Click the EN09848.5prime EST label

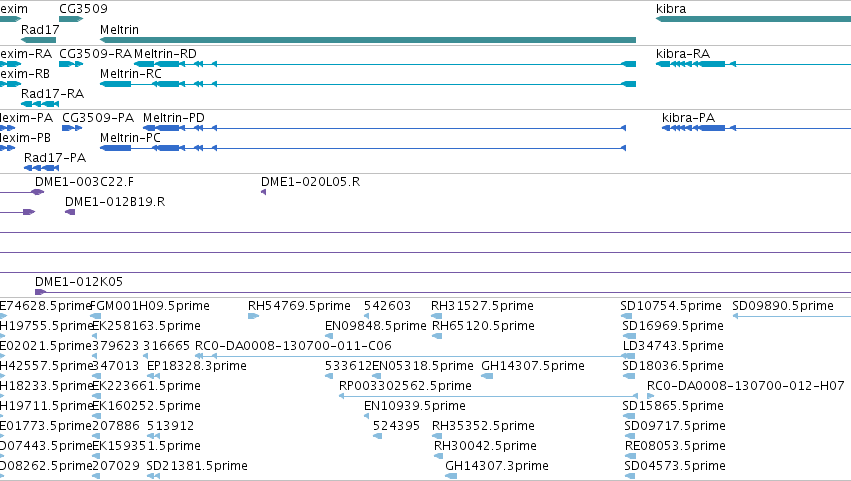tap(376, 326)
